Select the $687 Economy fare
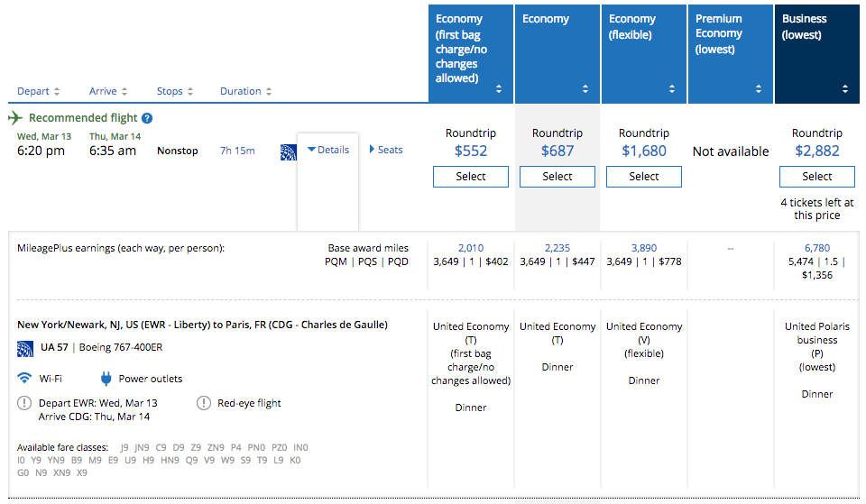 [x=557, y=177]
